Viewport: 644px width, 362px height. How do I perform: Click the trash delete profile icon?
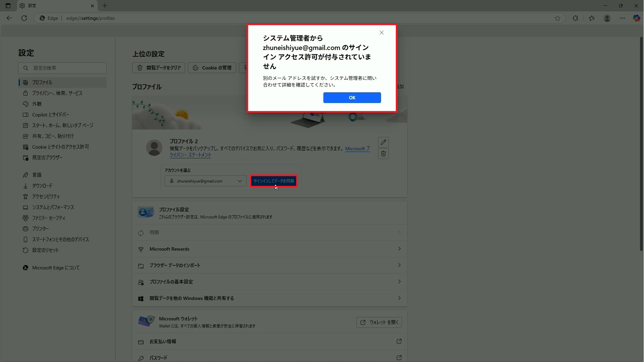point(383,154)
